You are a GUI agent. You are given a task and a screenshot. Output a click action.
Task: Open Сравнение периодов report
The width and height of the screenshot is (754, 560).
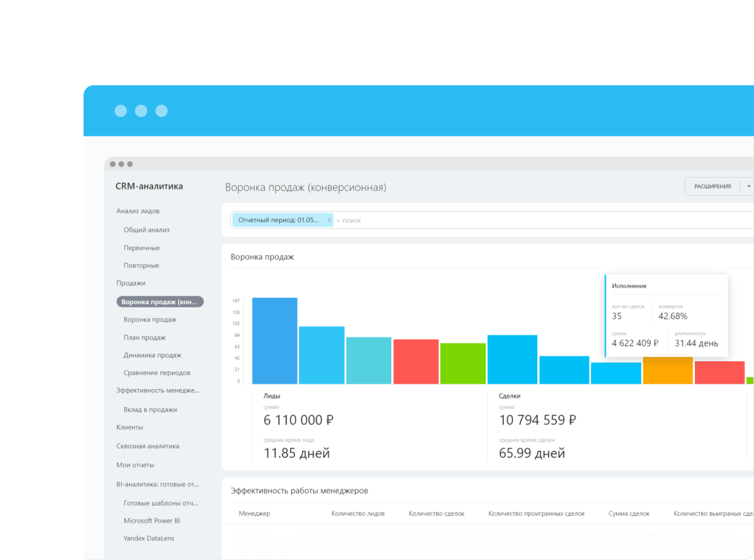tap(157, 373)
